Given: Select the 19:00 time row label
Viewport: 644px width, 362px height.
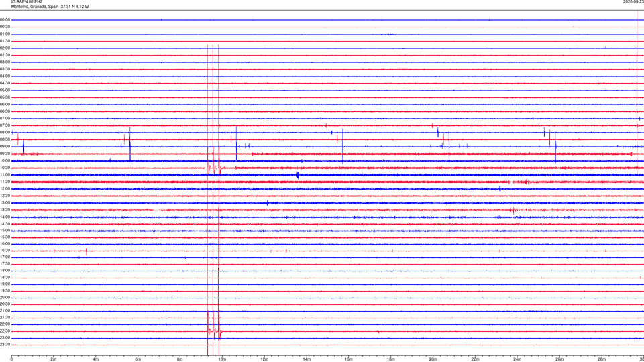Looking at the screenshot, I should coord(5,284).
